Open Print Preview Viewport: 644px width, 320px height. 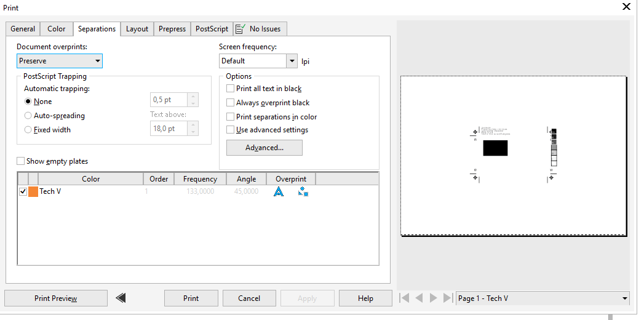click(x=56, y=298)
